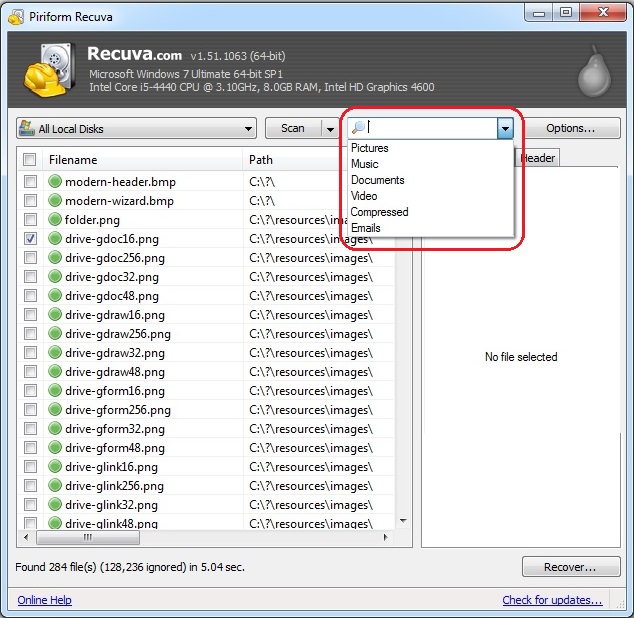Screen dimensions: 634x618
Task: Switch to the Header tab
Action: coord(537,158)
